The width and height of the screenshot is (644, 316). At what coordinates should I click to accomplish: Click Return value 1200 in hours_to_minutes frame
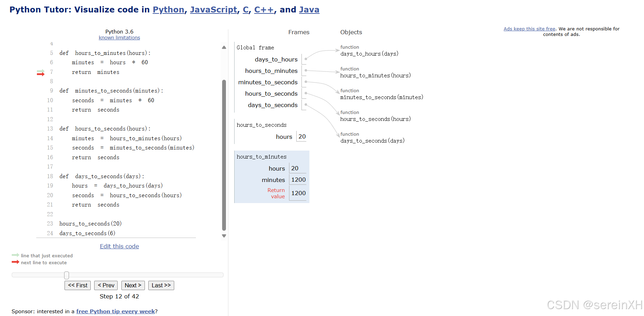[298, 193]
